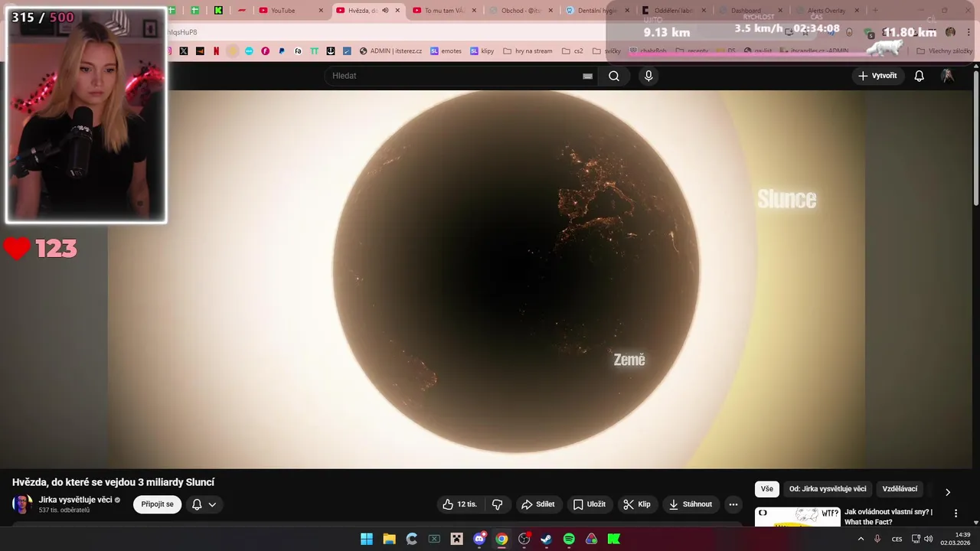This screenshot has width=980, height=551.
Task: Open the green Kick app in the taskbar
Action: point(613,539)
